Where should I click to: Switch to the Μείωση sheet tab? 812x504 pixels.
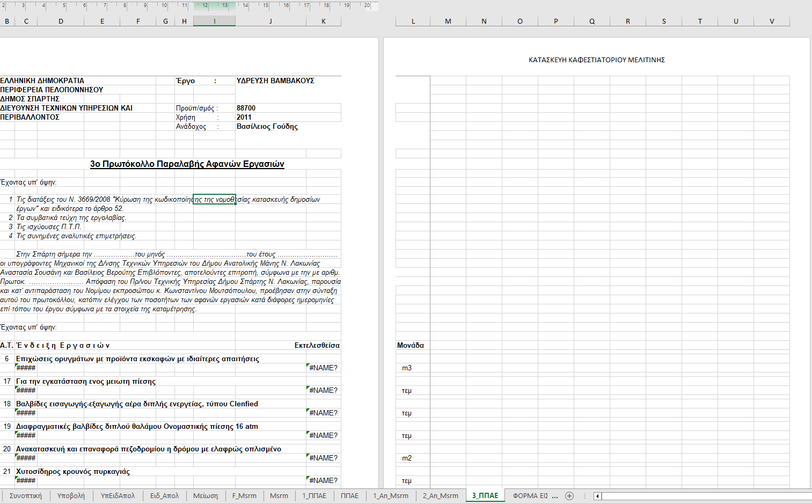(206, 496)
